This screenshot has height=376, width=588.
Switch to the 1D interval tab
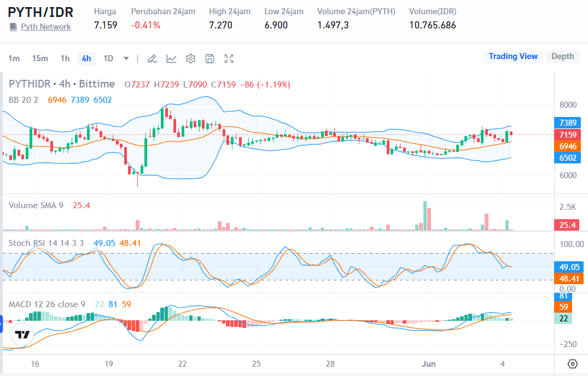click(x=107, y=58)
